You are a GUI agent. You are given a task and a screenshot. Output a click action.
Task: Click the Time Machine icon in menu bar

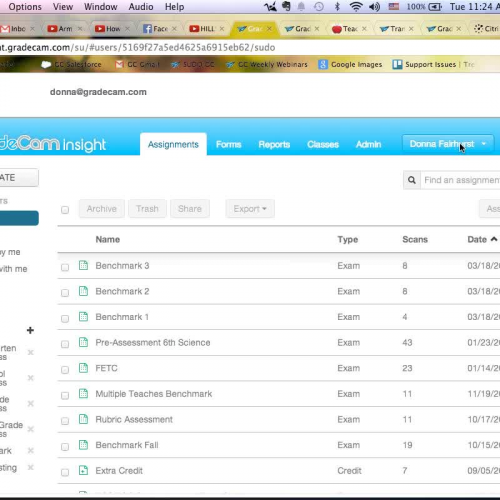pyautogui.click(x=319, y=7)
